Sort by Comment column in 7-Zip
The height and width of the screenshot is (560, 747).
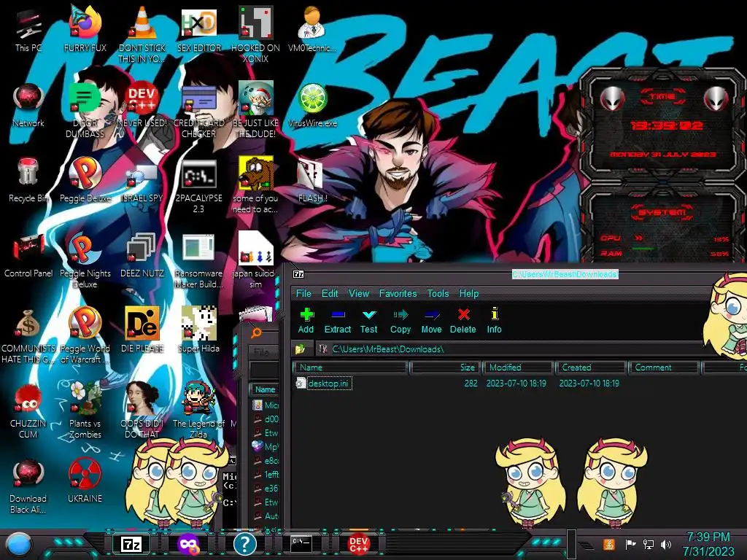coord(664,367)
